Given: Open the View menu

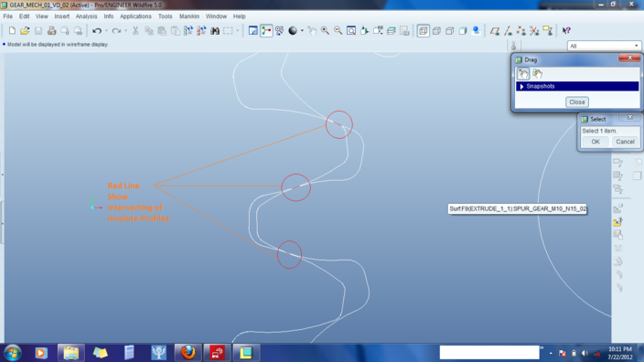Looking at the screenshot, I should pyautogui.click(x=42, y=16).
